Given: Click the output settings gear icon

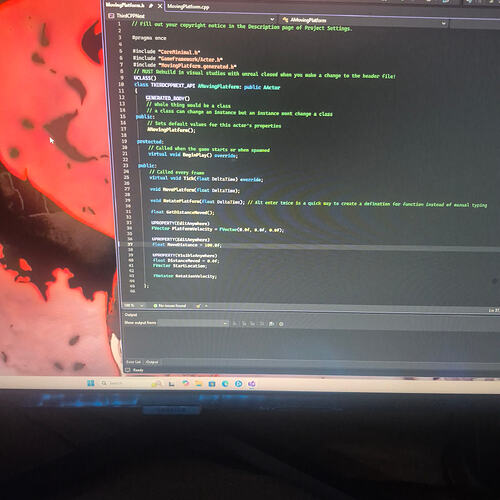Looking at the screenshot, I should (x=281, y=324).
